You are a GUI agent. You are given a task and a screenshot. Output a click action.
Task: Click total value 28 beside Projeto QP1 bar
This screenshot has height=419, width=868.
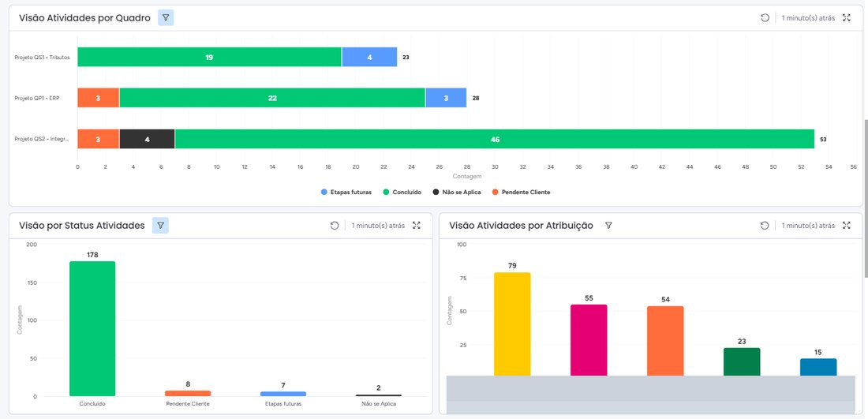click(x=476, y=98)
